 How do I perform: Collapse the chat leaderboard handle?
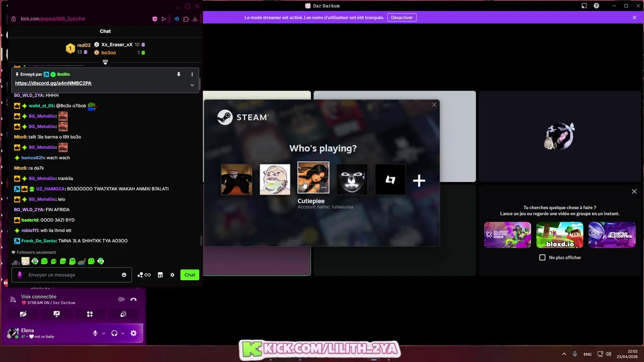105,62
